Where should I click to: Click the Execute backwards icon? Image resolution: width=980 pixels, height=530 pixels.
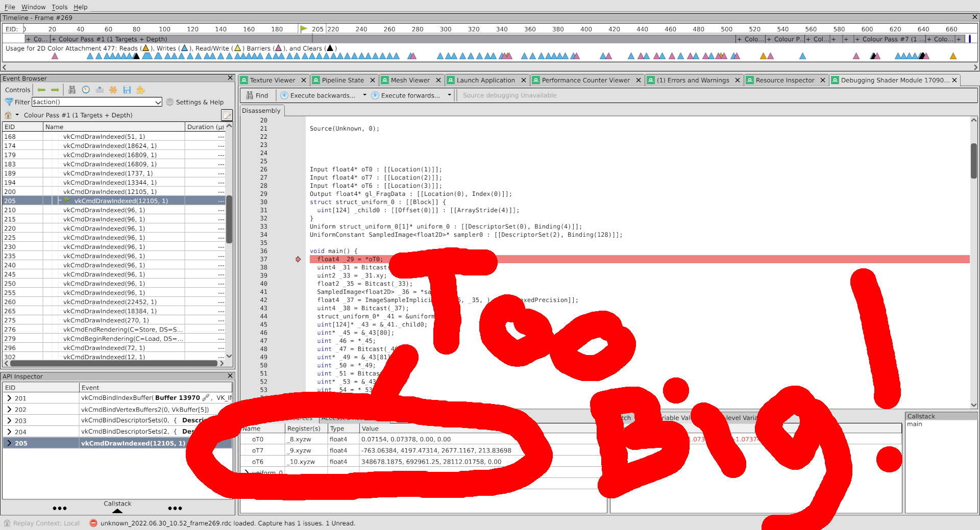[284, 95]
